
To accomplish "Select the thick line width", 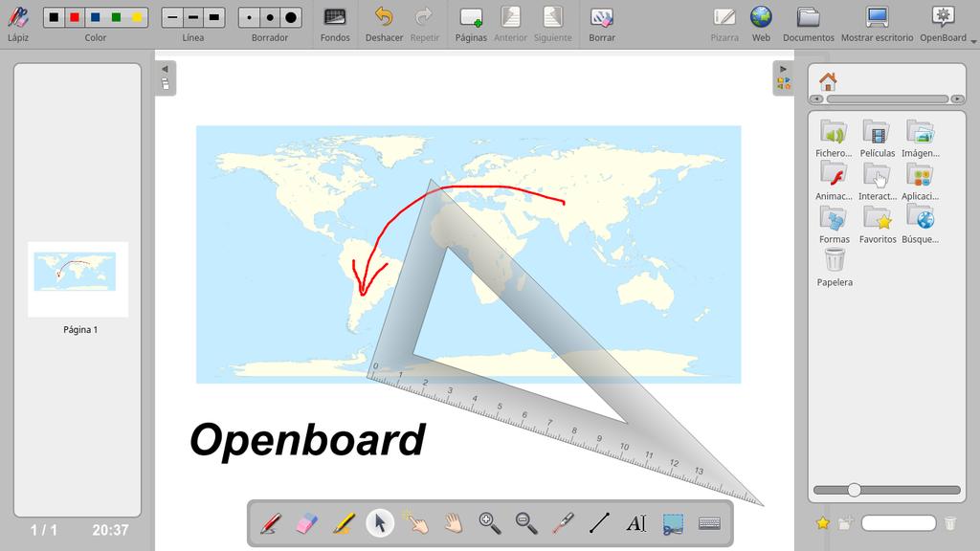I will tap(213, 17).
